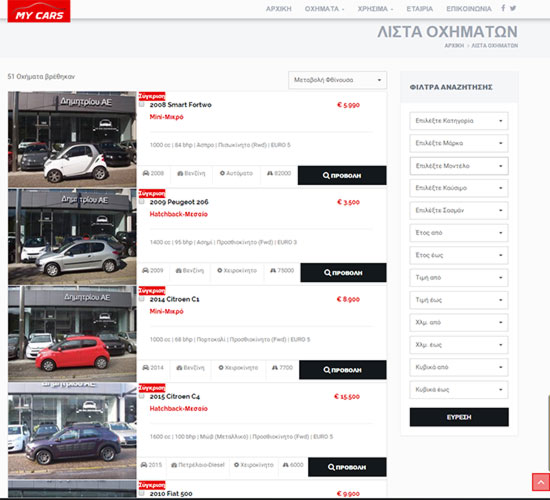This screenshot has height=500, width=550.
Task: Click the € 5.990 price
Action: point(348,105)
